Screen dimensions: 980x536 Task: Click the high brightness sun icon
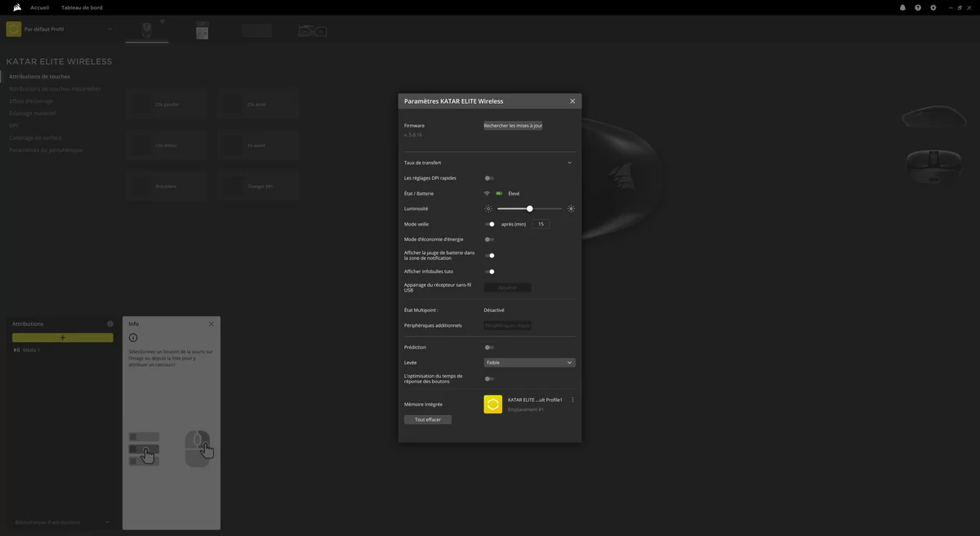coord(571,208)
